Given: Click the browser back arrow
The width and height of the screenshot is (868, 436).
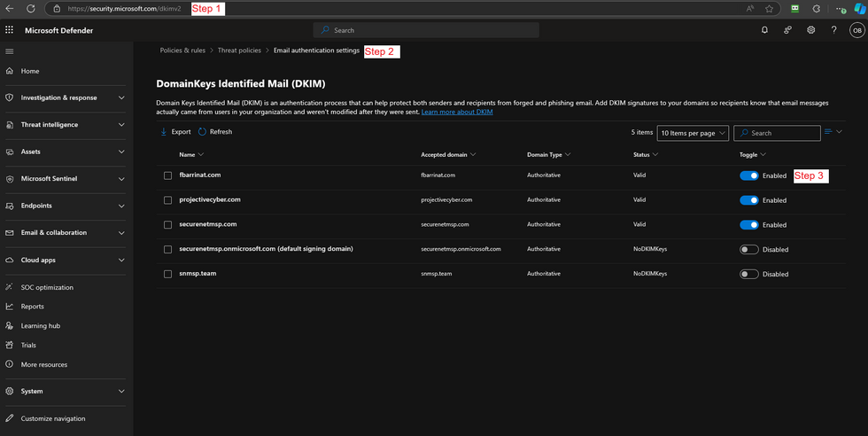Looking at the screenshot, I should click(10, 8).
